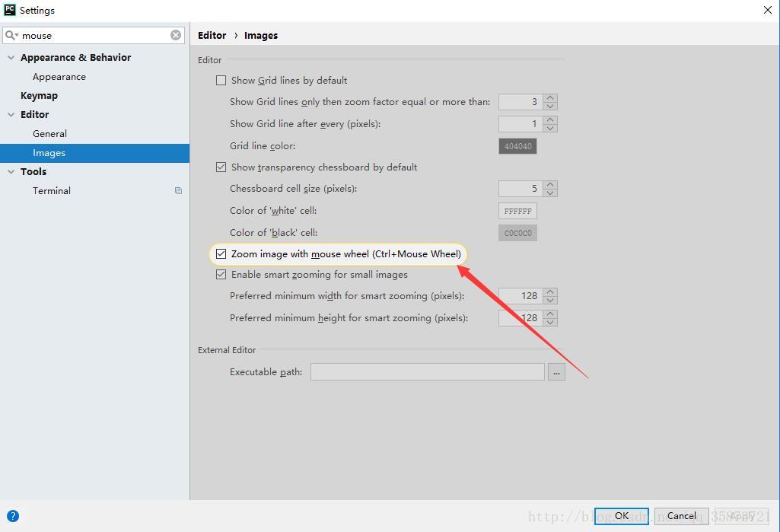Increase the zoom factor spinner value
780x532 pixels.
(x=550, y=97)
